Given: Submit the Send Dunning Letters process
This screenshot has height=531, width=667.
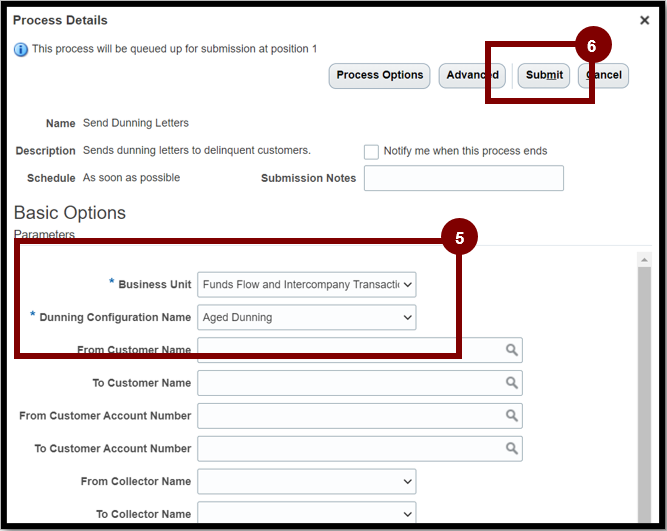Looking at the screenshot, I should coord(544,76).
